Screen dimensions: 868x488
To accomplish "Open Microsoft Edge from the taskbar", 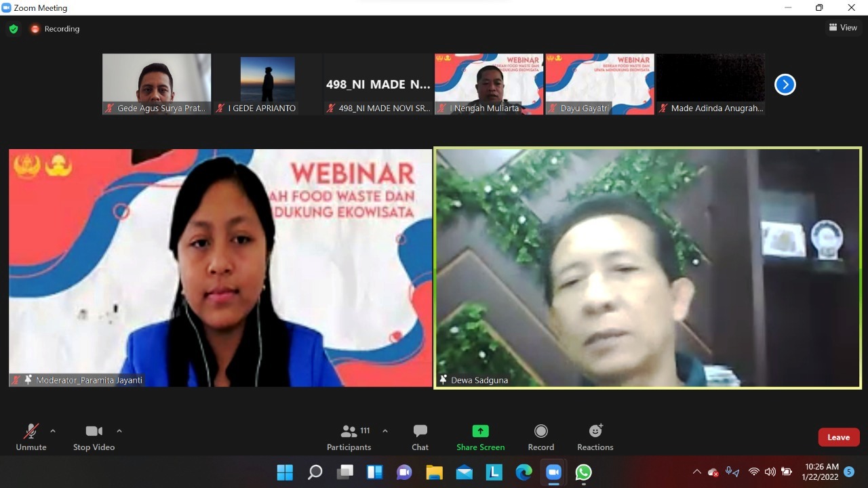I will tap(524, 472).
